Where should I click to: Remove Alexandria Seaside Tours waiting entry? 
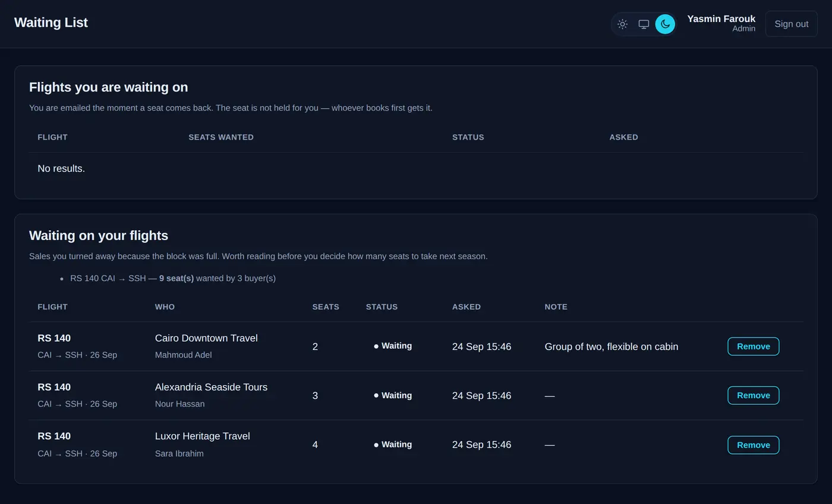(753, 395)
